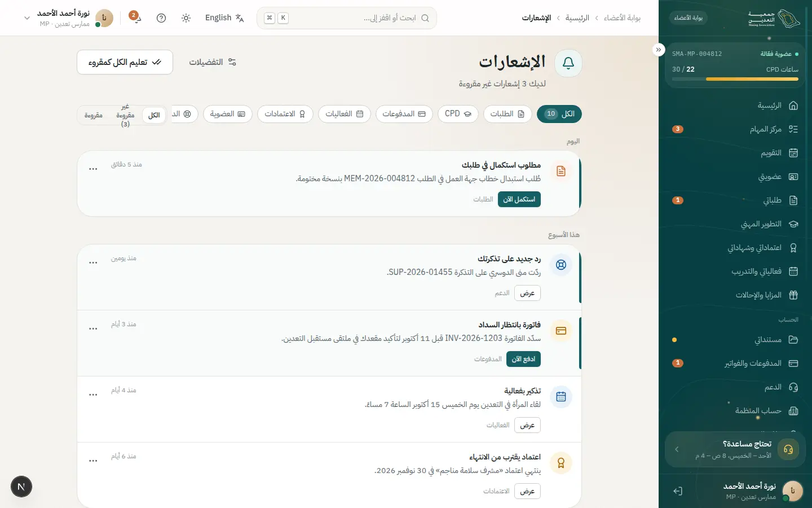The width and height of the screenshot is (812, 508).
Task: Open التقويم in the sidebar
Action: (x=735, y=153)
